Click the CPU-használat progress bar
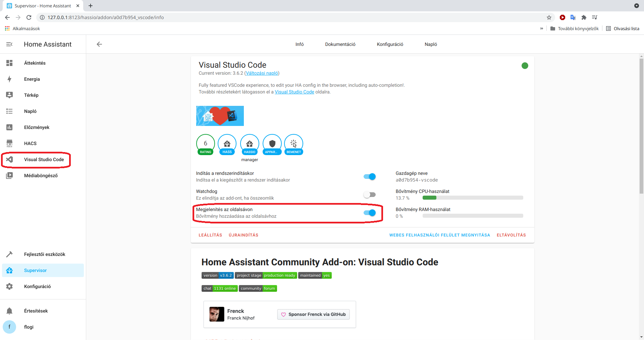Viewport: 644px width, 340px height. pyautogui.click(x=473, y=198)
